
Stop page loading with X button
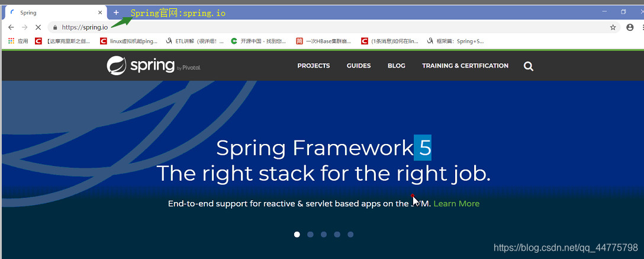click(38, 27)
